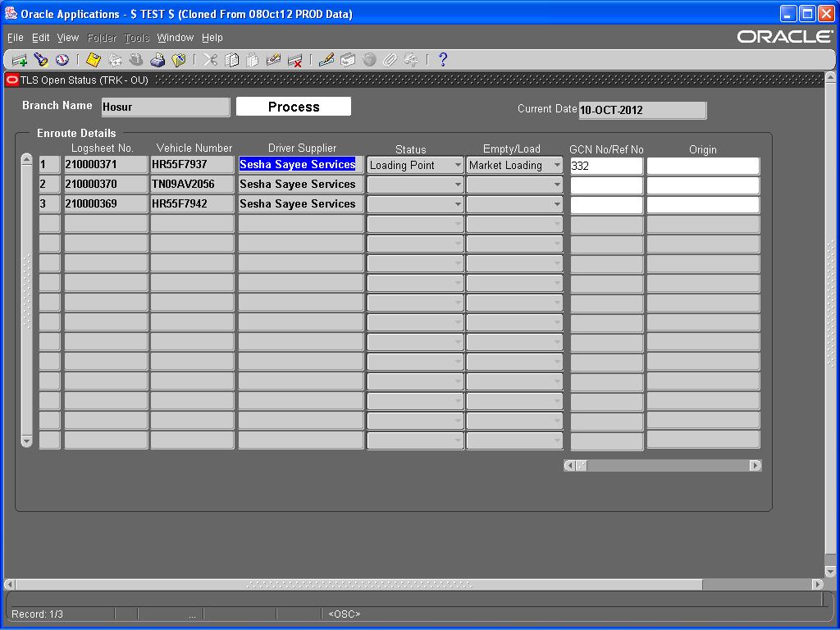Image resolution: width=840 pixels, height=630 pixels.
Task: Click the Edit Field pencil icon
Action: point(326,60)
